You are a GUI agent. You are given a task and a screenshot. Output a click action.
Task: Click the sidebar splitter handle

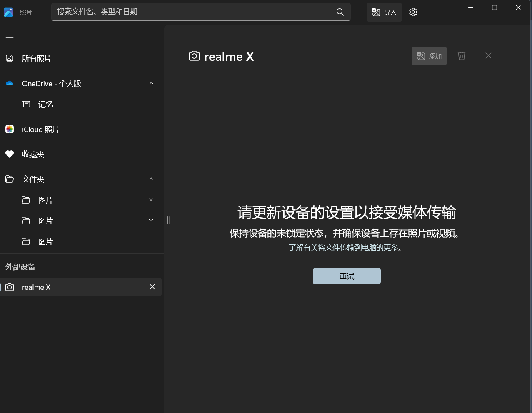168,220
